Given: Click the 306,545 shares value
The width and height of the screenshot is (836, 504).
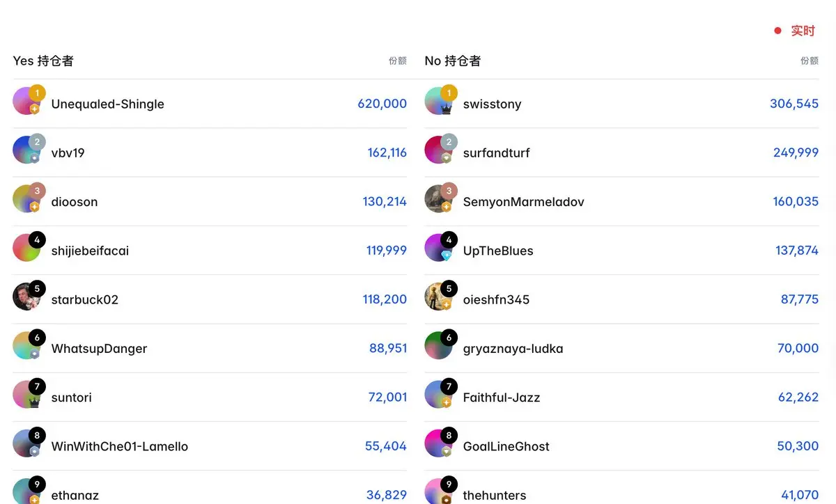Looking at the screenshot, I should [794, 104].
